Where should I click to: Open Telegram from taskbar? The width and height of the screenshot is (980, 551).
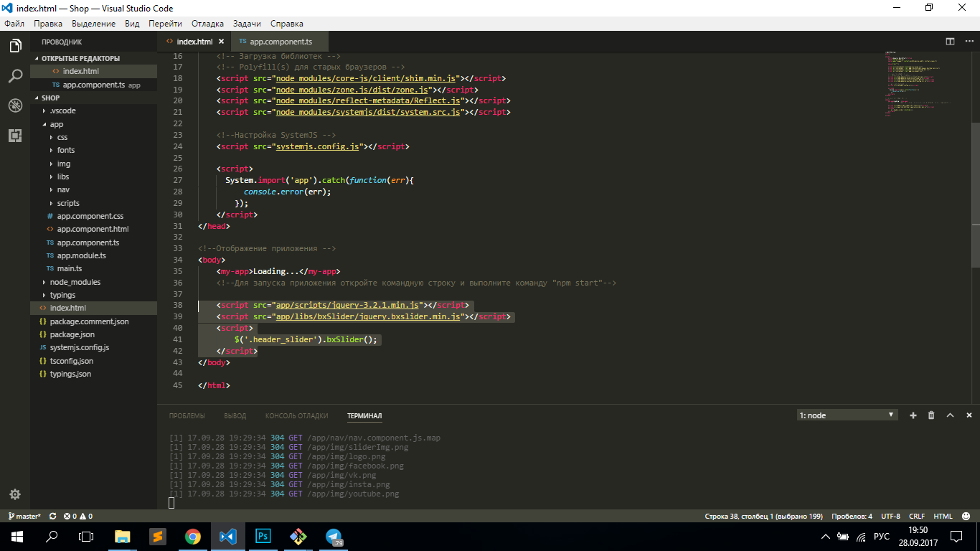pos(334,536)
